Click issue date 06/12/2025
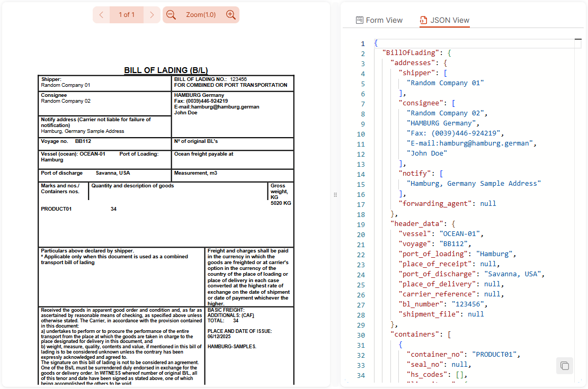Image resolution: width=588 pixels, height=389 pixels. 219,337
